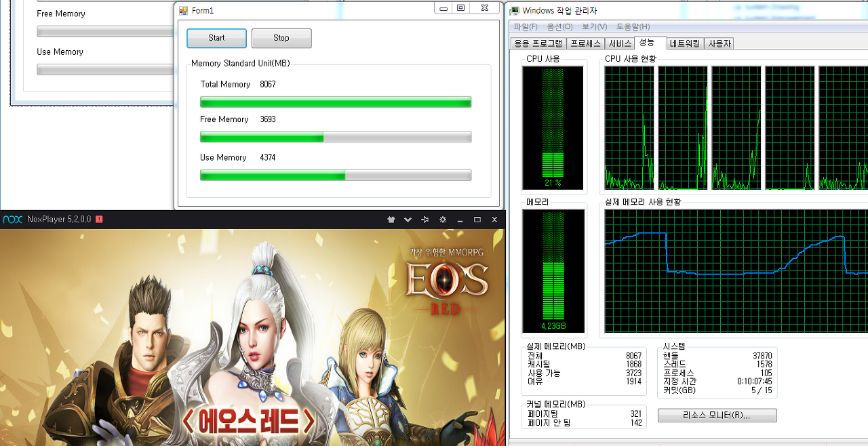This screenshot has width=868, height=446.
Task: Click the Use Memory label in background window
Action: (60, 52)
